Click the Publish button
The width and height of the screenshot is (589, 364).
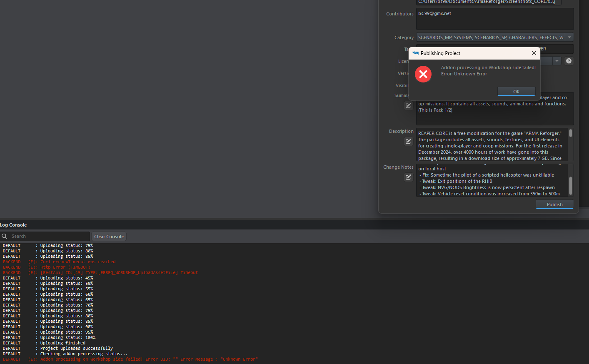pyautogui.click(x=554, y=204)
